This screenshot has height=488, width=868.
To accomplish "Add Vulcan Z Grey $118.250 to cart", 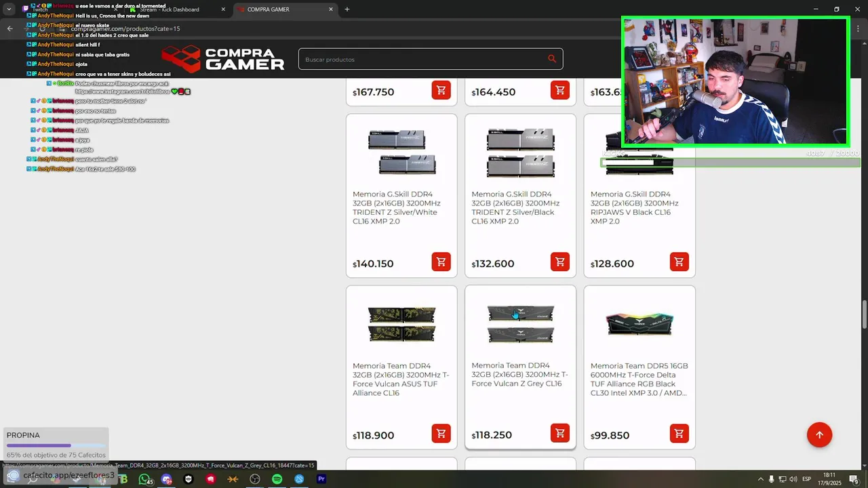I will point(559,433).
